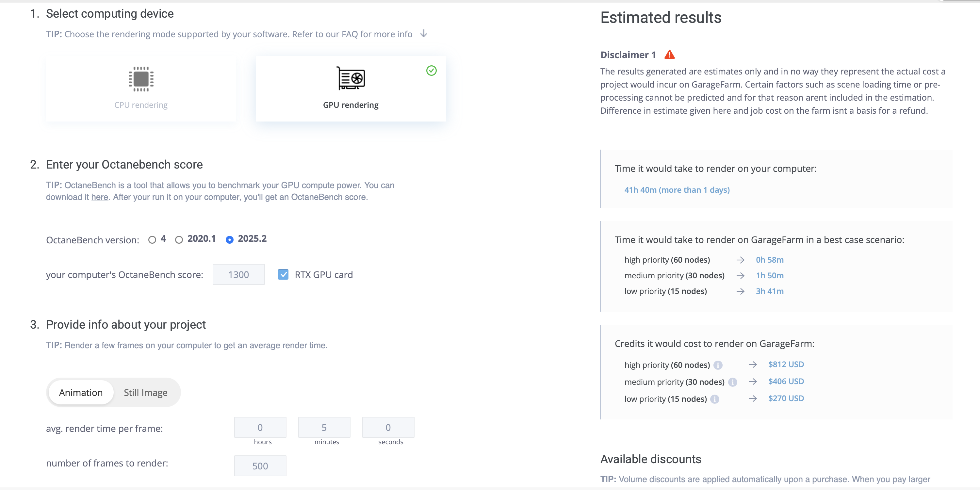Switch to the Still Image tab
Image resolution: width=980 pixels, height=490 pixels.
tap(145, 392)
